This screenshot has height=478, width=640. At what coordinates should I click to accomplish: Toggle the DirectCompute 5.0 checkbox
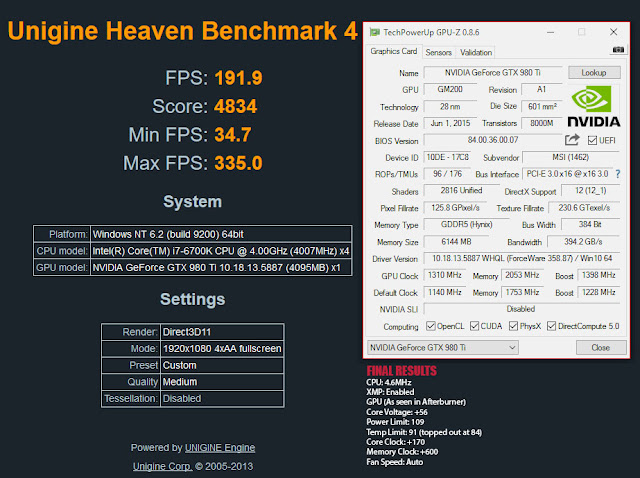click(551, 326)
